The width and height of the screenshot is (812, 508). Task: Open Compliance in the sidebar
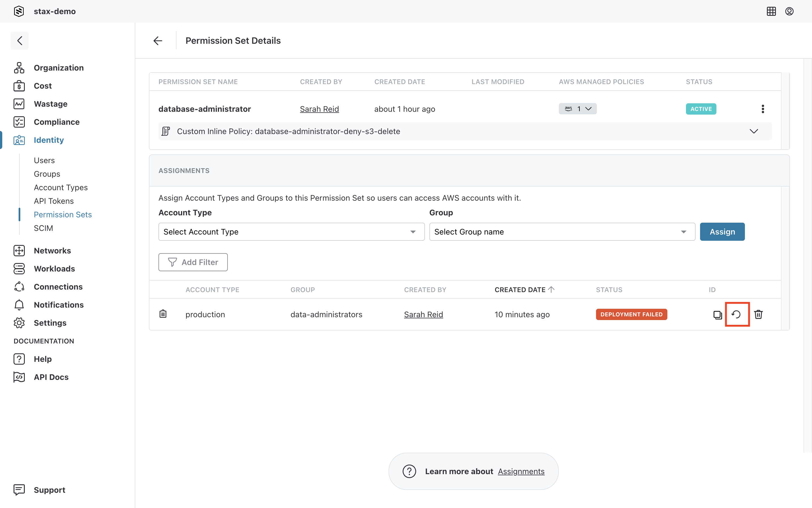pyautogui.click(x=57, y=122)
